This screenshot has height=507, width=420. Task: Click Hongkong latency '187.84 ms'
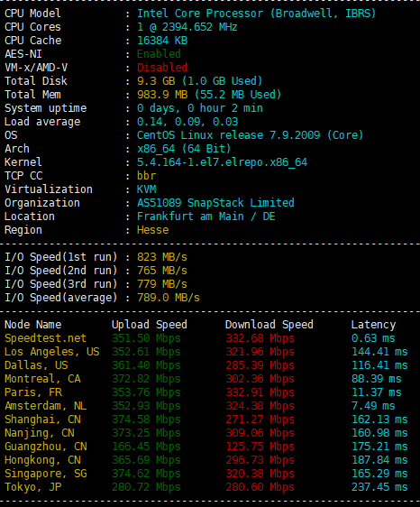379,460
